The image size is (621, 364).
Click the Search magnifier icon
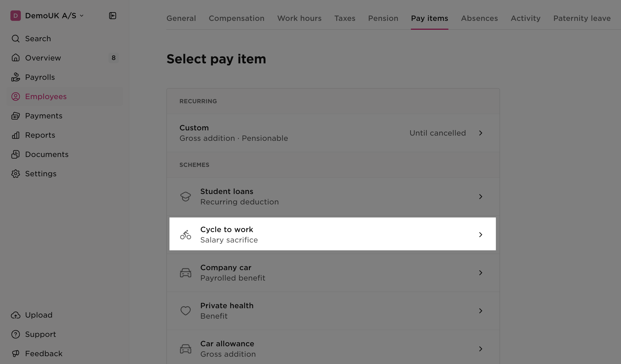point(16,39)
